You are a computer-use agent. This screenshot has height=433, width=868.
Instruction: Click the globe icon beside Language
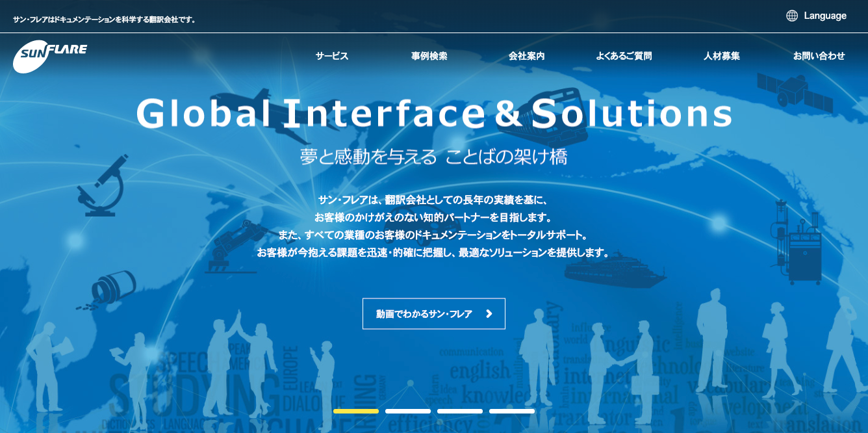pyautogui.click(x=792, y=16)
